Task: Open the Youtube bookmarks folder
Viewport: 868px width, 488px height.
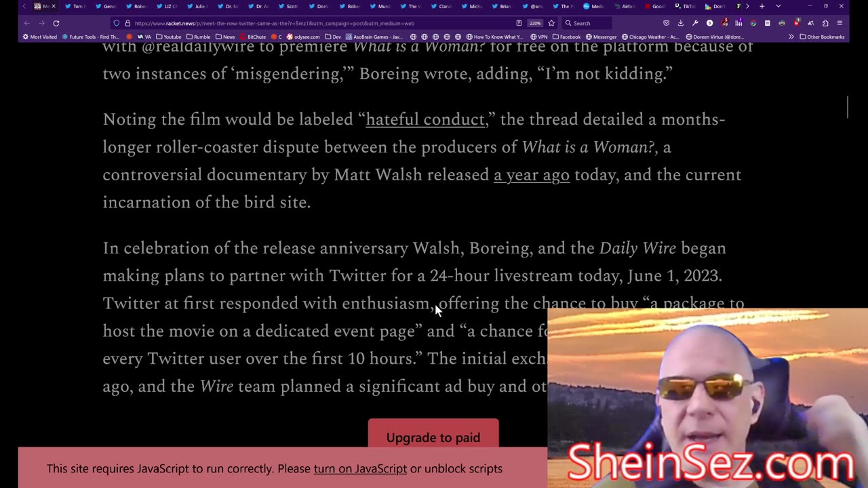Action: [x=168, y=37]
